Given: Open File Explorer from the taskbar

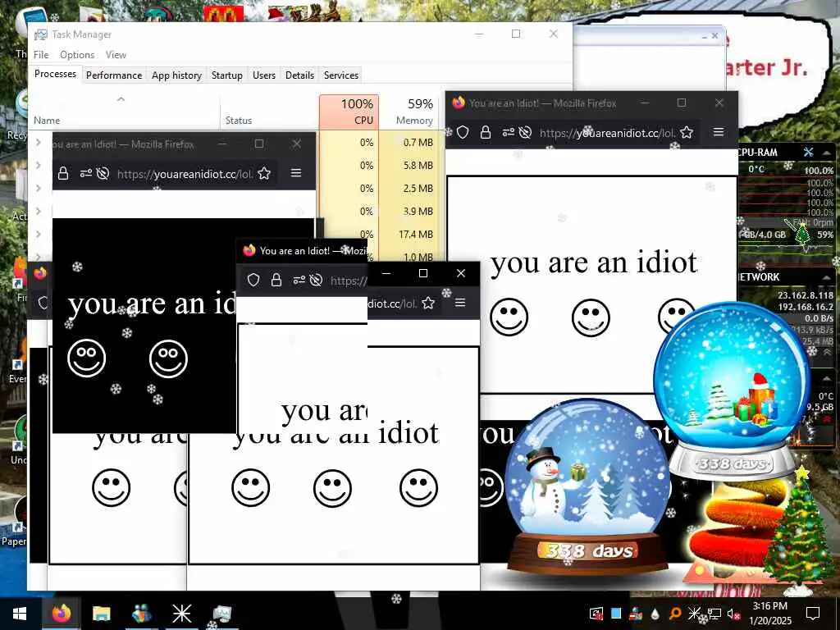Looking at the screenshot, I should pyautogui.click(x=101, y=614).
